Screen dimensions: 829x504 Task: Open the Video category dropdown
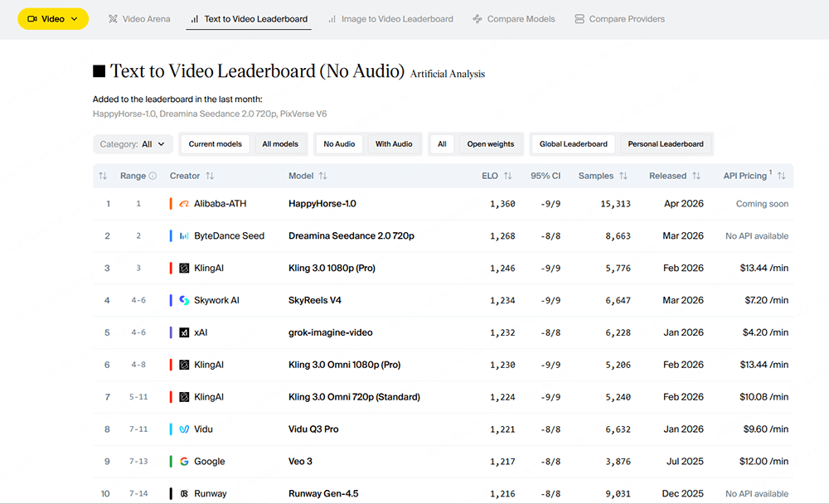point(53,19)
